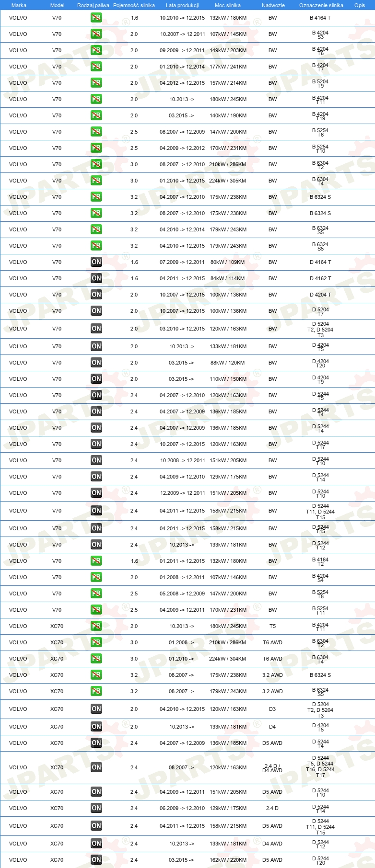The width and height of the screenshot is (375, 868).
Task: Select the date range 07.2009 -> 12.2011
Action: [x=182, y=262]
